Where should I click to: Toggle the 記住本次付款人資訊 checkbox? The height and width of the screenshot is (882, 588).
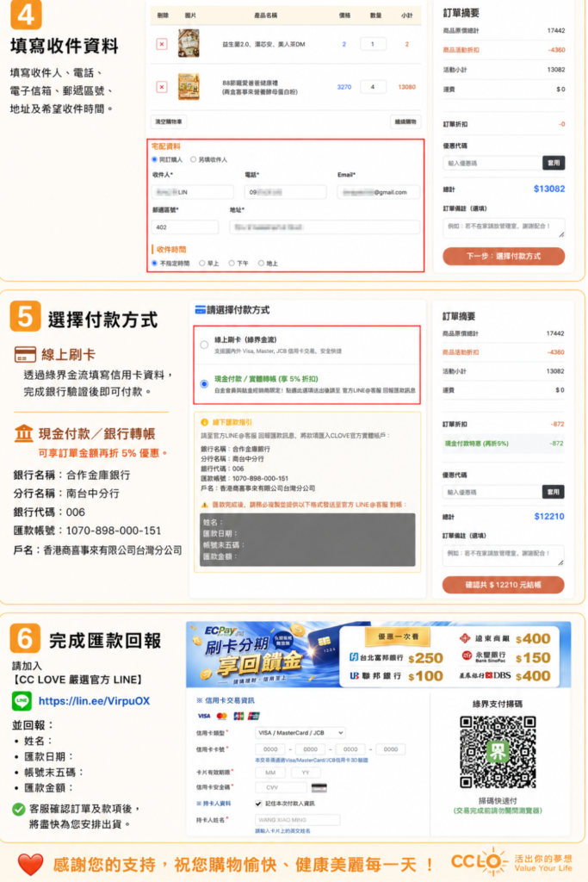tap(258, 804)
